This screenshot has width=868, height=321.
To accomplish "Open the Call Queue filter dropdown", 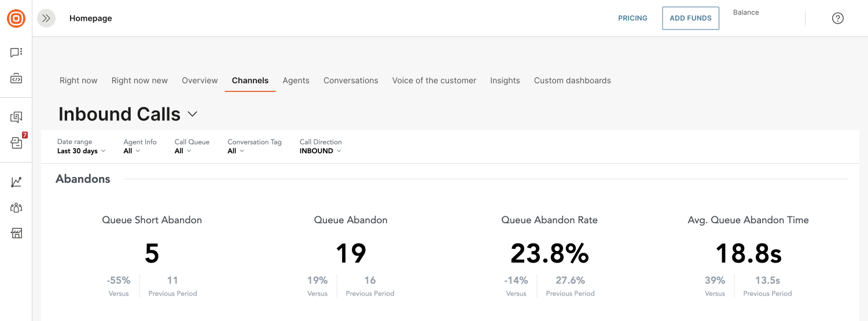I will point(192,146).
